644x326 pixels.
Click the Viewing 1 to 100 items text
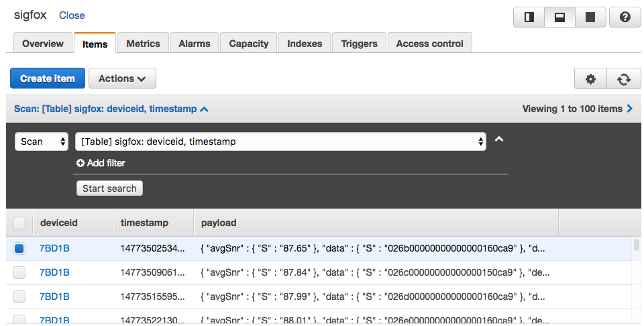(x=572, y=109)
